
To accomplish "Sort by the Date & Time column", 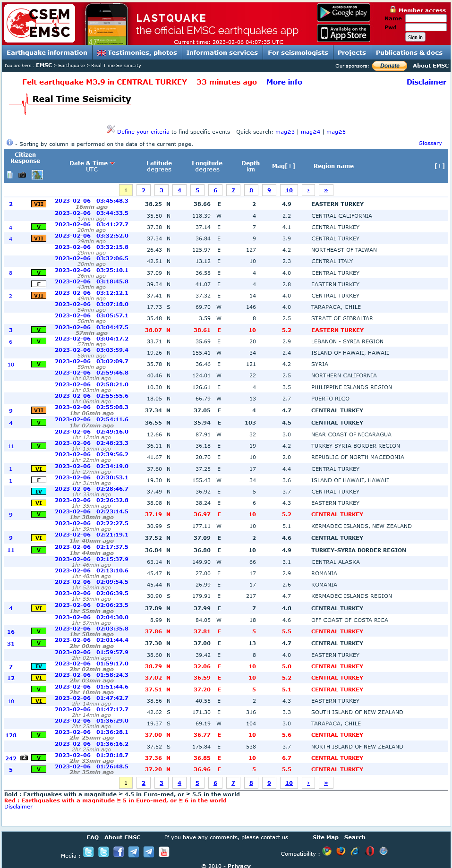I will pyautogui.click(x=88, y=163).
